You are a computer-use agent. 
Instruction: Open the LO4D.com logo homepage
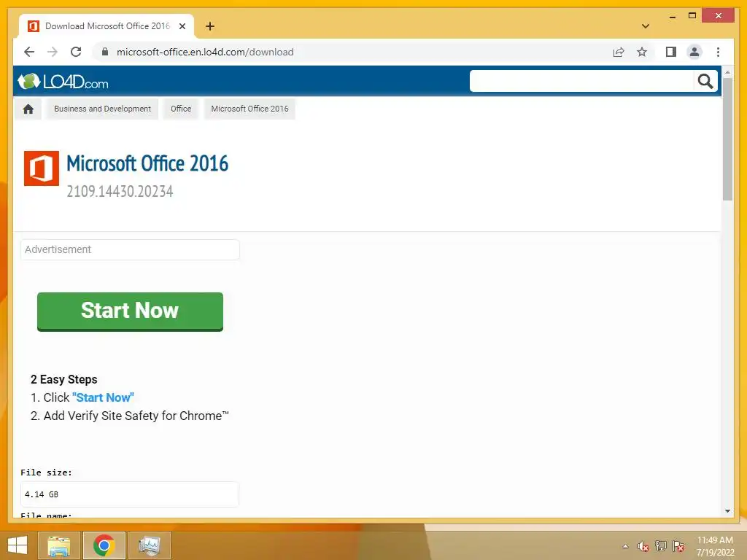(63, 82)
